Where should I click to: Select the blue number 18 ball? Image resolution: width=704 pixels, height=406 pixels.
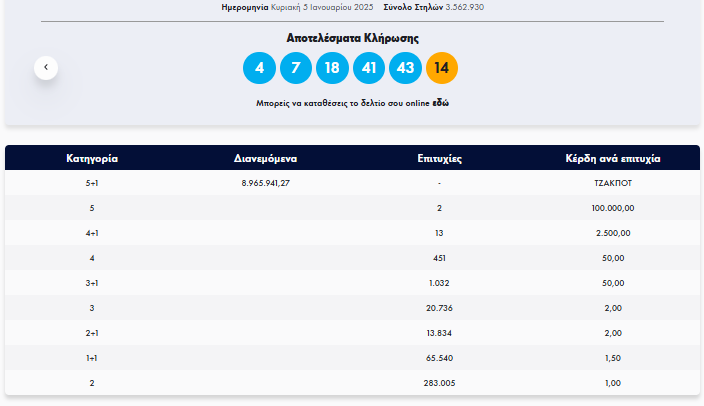[x=332, y=68]
